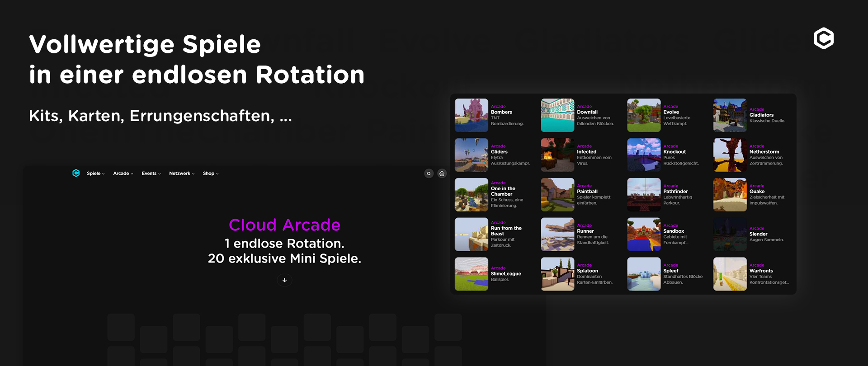This screenshot has height=366, width=868.
Task: Open the Splatoon game thumbnail
Action: 557,274
